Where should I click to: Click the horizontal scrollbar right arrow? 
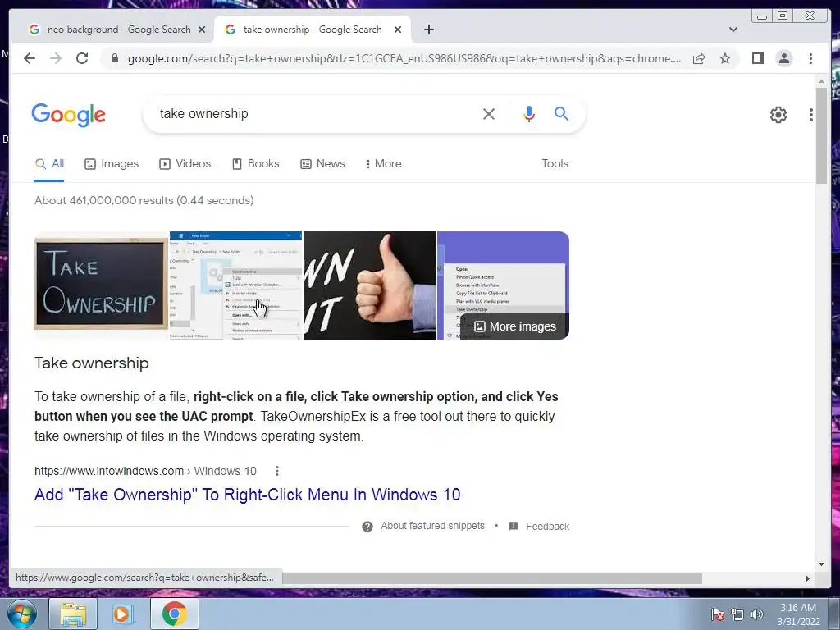point(808,578)
